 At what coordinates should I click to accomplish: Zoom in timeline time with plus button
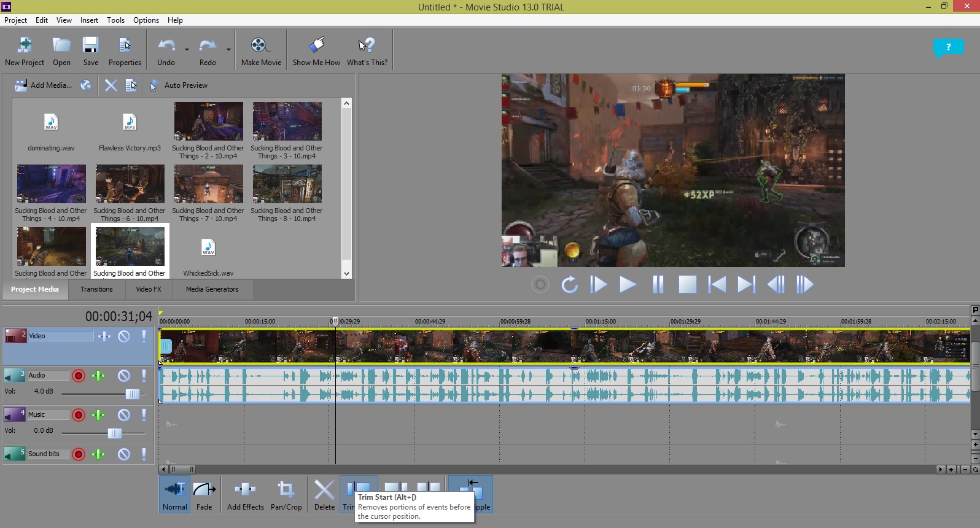[x=951, y=470]
